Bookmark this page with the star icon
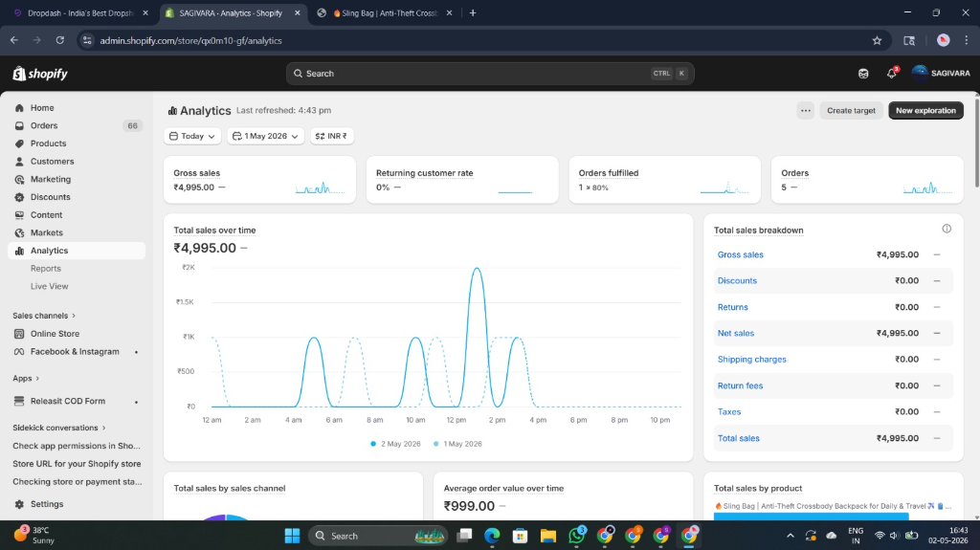The image size is (980, 550). (x=877, y=40)
